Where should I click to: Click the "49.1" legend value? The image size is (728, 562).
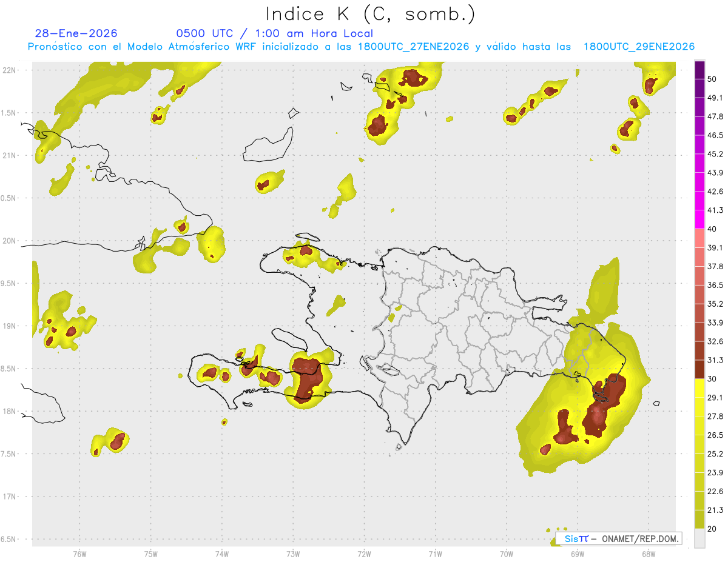click(715, 98)
